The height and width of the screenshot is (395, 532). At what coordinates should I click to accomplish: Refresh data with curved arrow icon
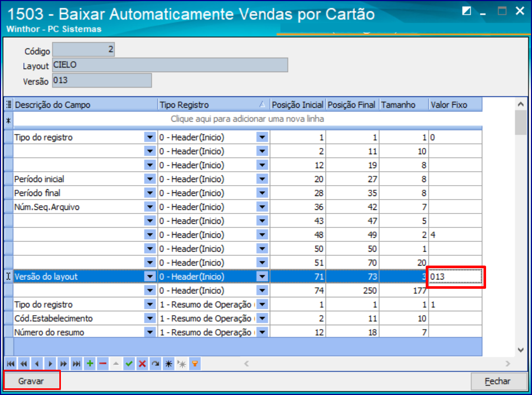(x=155, y=364)
